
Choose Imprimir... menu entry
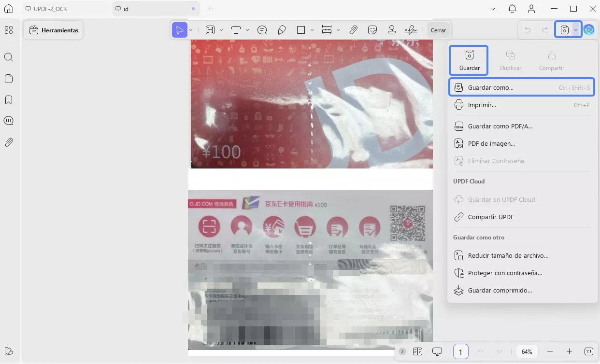tap(522, 105)
